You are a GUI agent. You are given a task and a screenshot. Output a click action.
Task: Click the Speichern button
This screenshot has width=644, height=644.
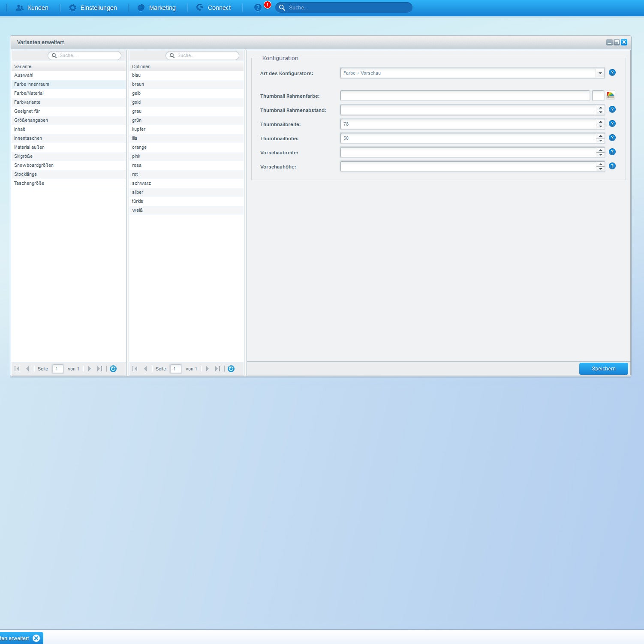[604, 369]
